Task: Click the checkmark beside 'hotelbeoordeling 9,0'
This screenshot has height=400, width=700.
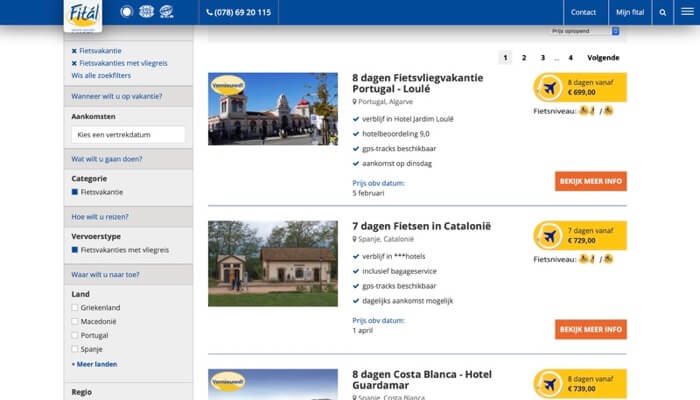Action: click(356, 134)
